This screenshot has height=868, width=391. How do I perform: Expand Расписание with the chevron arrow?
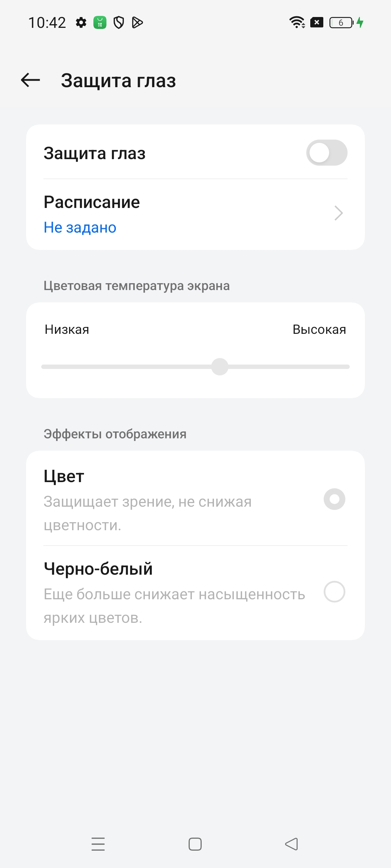[x=339, y=213]
